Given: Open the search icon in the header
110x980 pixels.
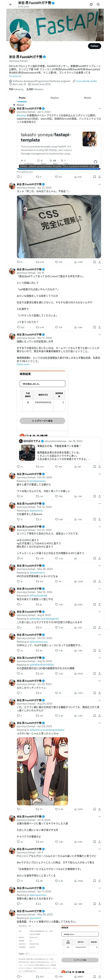Looking at the screenshot, I should click(x=98, y=5).
